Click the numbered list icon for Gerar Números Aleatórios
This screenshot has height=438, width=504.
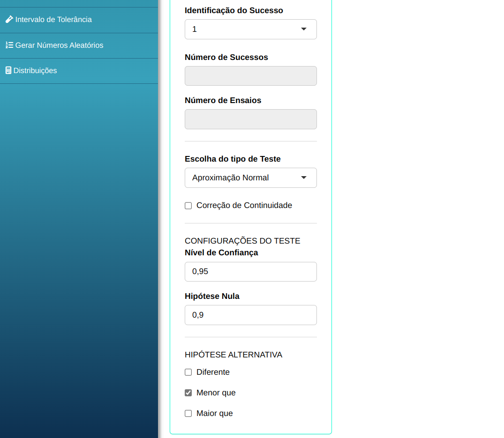(x=9, y=45)
